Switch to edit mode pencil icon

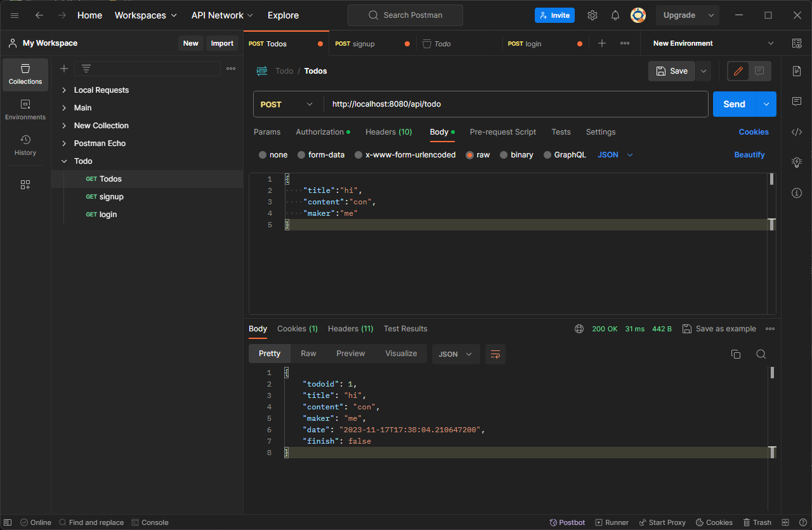[x=738, y=71]
